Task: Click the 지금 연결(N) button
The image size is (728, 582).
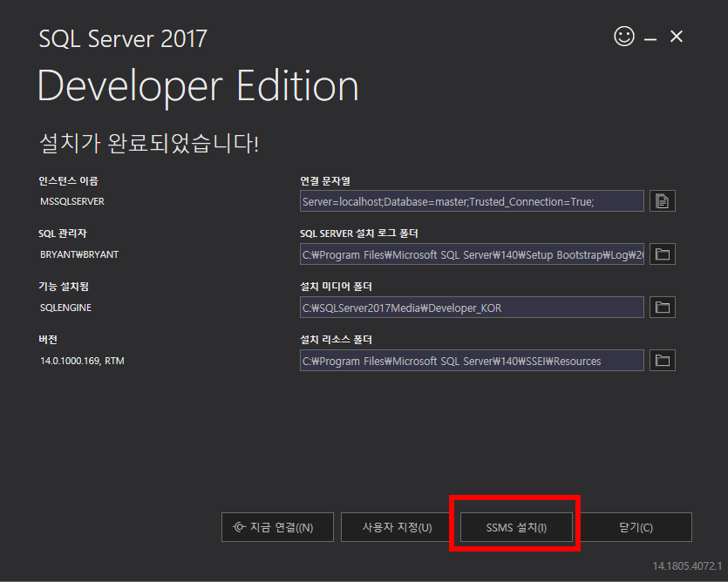Action: (x=277, y=527)
